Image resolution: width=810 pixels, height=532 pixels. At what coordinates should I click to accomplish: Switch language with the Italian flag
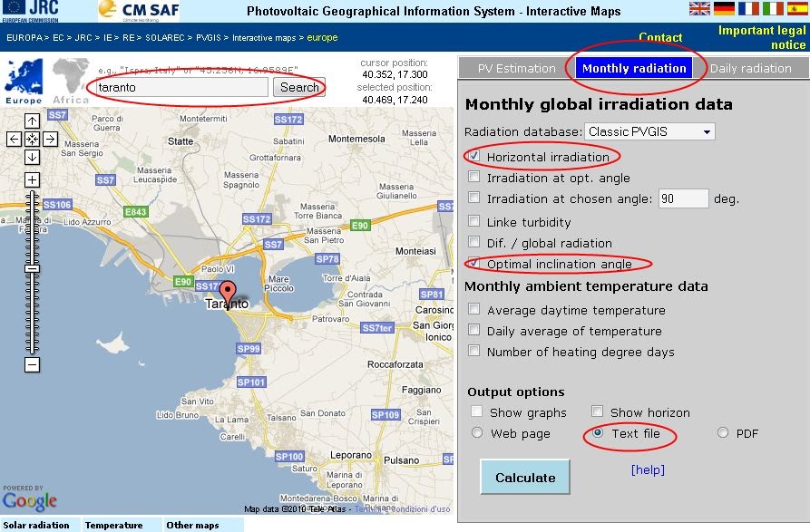click(773, 8)
